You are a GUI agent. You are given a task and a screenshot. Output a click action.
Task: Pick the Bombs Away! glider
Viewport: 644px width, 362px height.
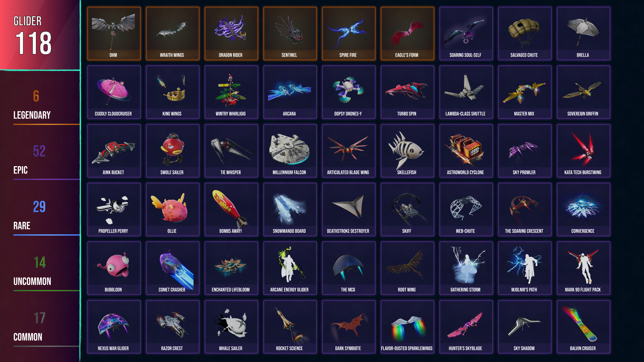pyautogui.click(x=231, y=209)
